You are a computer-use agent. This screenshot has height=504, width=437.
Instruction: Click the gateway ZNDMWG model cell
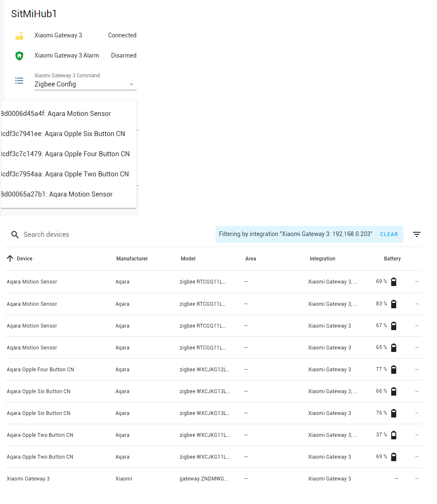pos(204,479)
